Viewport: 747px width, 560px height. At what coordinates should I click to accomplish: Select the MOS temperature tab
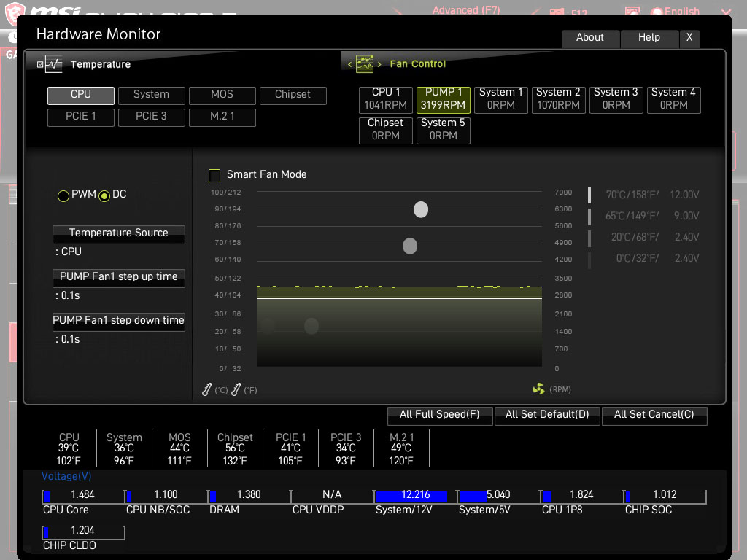point(222,95)
